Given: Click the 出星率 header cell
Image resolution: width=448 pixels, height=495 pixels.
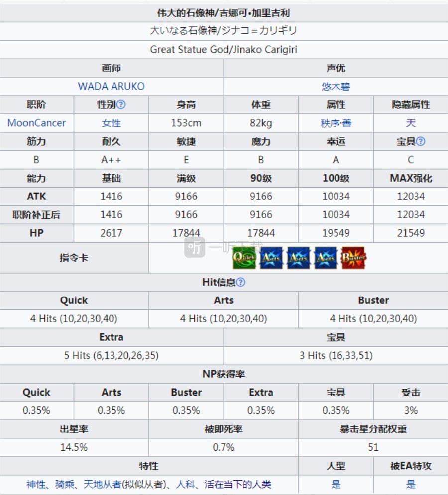Looking at the screenshot, I should pos(74,429).
